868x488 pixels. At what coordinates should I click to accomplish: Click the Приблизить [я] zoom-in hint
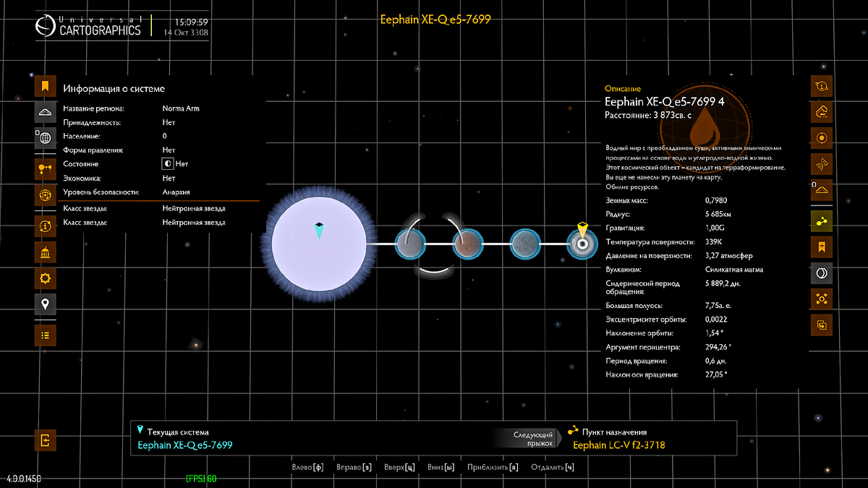(493, 467)
